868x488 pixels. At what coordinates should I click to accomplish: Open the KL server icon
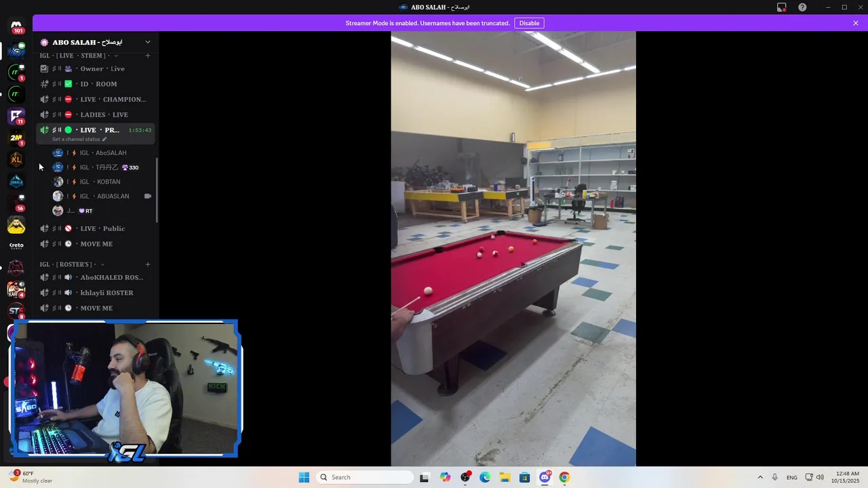point(16,160)
